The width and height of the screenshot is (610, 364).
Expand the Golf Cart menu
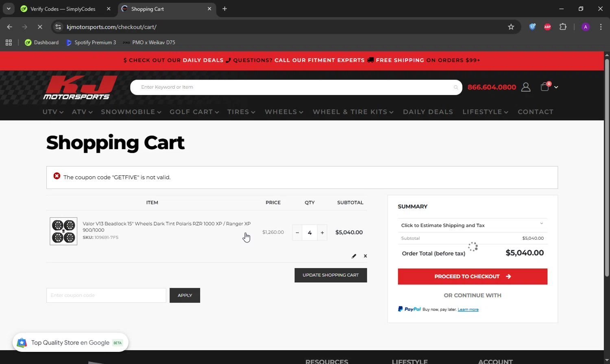194,112
